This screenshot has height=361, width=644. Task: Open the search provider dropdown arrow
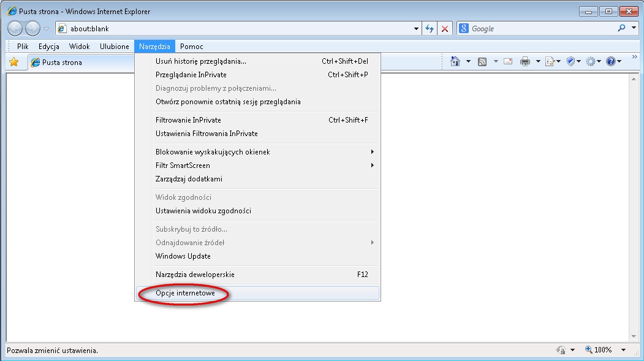click(634, 28)
